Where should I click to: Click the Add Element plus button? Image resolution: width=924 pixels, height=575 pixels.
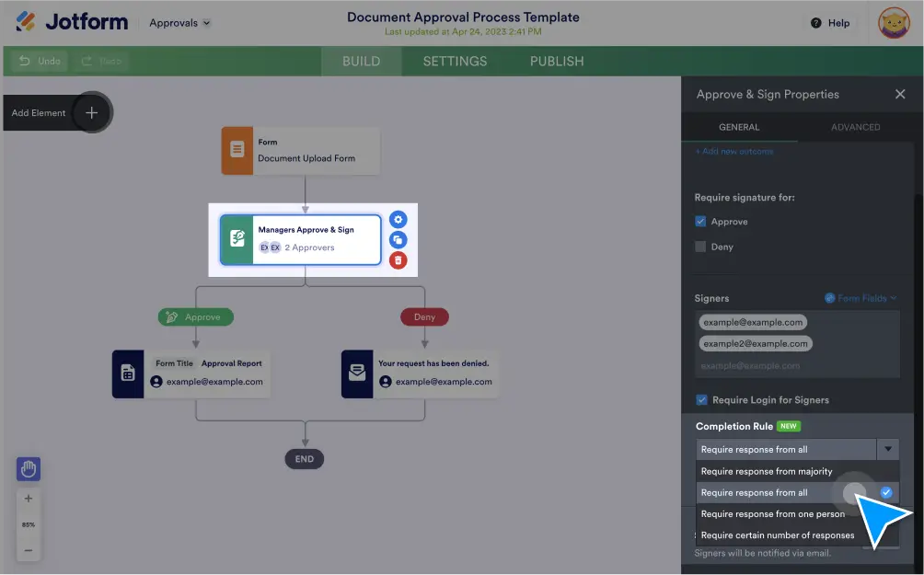(x=91, y=113)
